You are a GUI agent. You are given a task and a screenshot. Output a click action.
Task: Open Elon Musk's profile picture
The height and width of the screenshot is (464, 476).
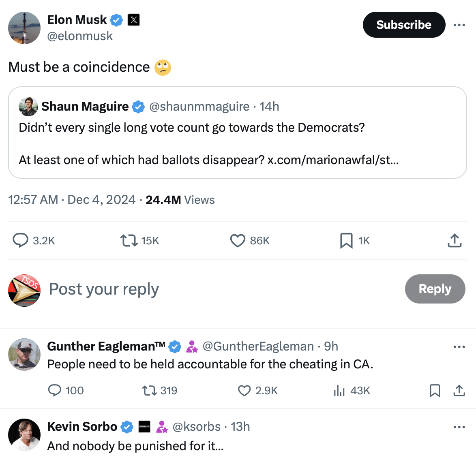[x=24, y=28]
